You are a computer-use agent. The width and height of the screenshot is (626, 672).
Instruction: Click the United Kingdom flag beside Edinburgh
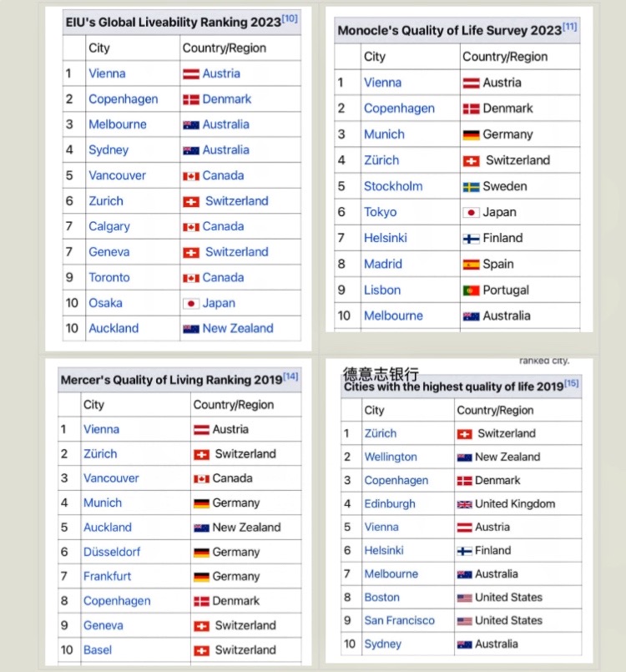(464, 504)
